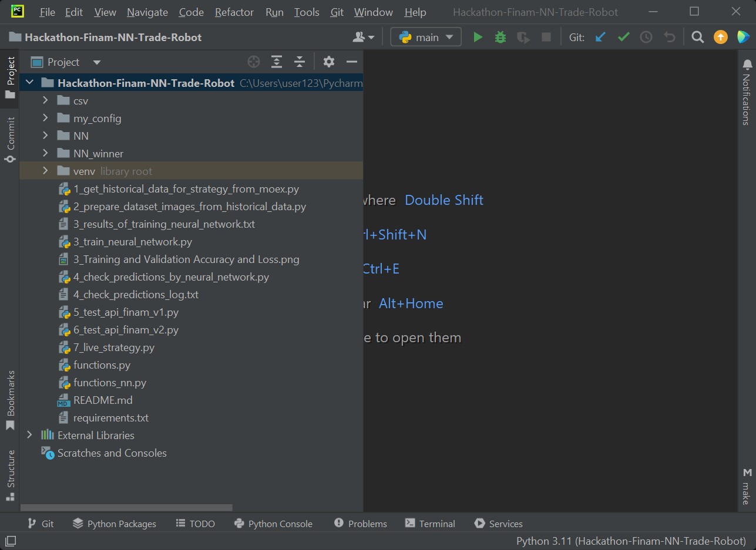This screenshot has width=756, height=550.
Task: Collapse the Hackathon-Finam-NN-Trade-Robot root folder
Action: [x=30, y=83]
